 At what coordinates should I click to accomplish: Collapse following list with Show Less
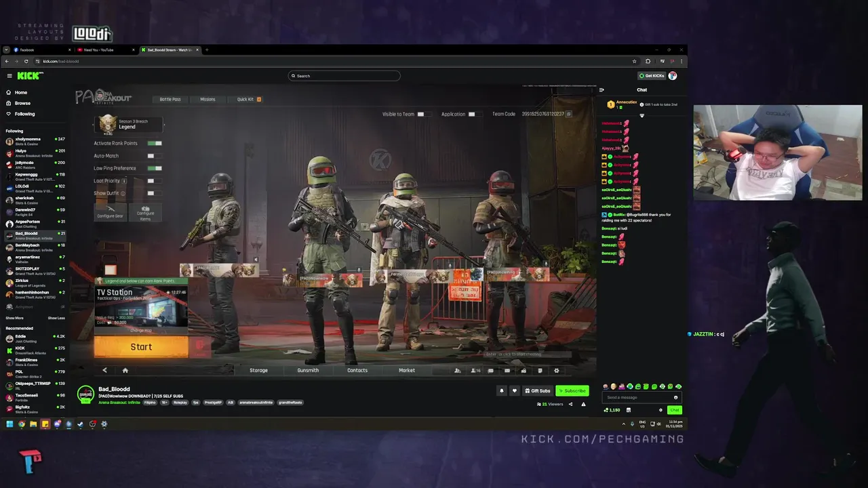(x=56, y=318)
